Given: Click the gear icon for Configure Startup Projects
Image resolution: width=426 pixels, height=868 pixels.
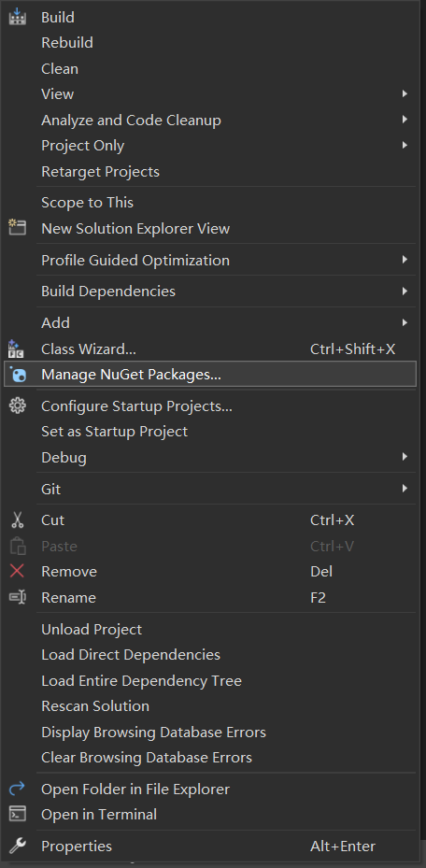Looking at the screenshot, I should point(18,406).
